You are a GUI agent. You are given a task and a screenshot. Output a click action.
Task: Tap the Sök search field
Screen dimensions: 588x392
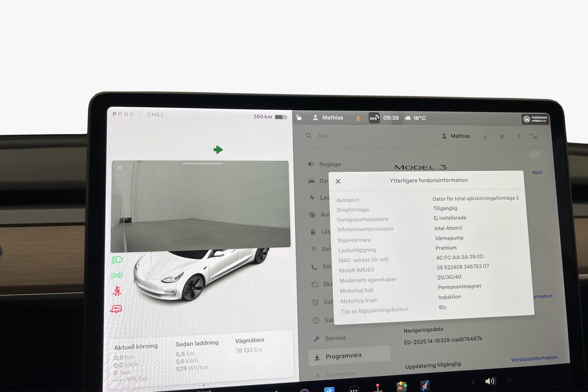click(x=323, y=136)
